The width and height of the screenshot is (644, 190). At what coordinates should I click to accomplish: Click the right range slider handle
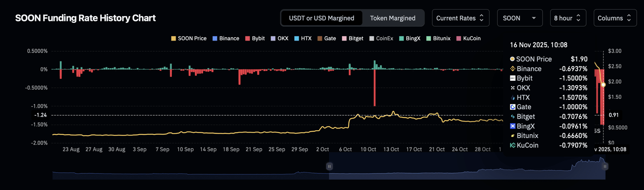pyautogui.click(x=605, y=166)
